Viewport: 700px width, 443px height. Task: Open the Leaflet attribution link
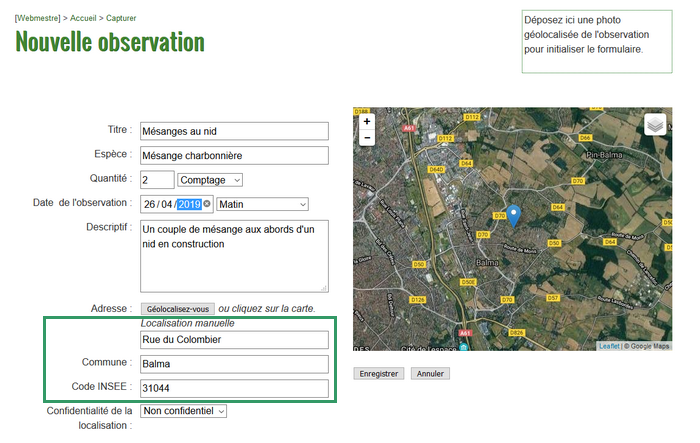[x=608, y=346]
